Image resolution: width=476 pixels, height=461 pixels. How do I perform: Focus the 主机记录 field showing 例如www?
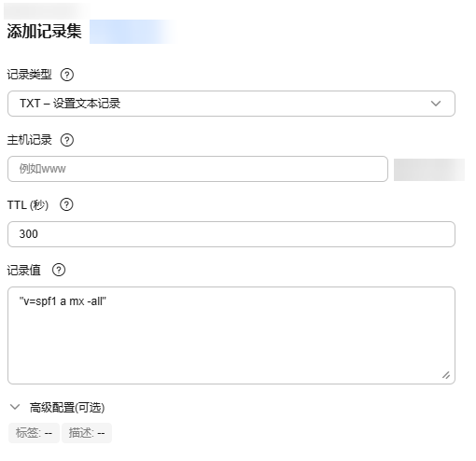pos(198,169)
